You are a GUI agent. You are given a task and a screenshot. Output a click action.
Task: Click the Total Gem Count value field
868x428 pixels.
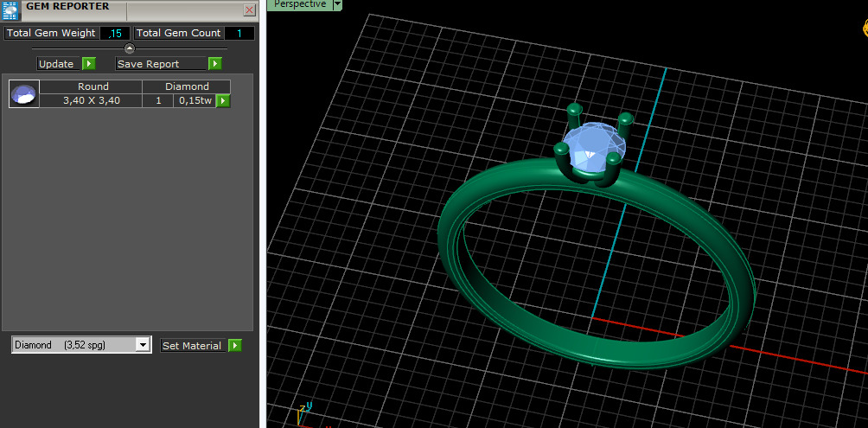(x=239, y=33)
